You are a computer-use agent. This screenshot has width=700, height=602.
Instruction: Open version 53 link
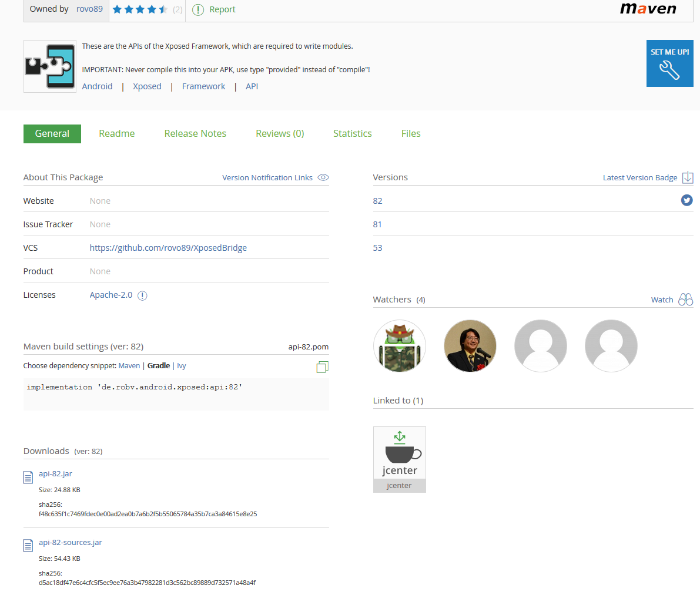pyautogui.click(x=378, y=248)
